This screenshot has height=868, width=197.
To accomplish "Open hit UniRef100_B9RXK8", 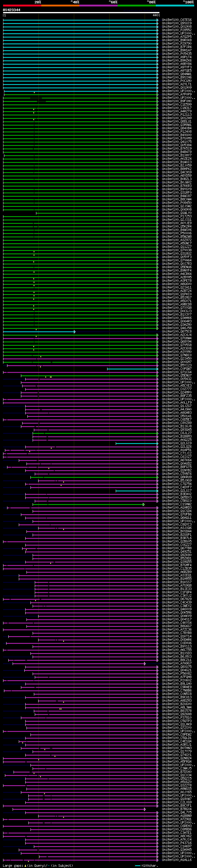I will point(176,40).
